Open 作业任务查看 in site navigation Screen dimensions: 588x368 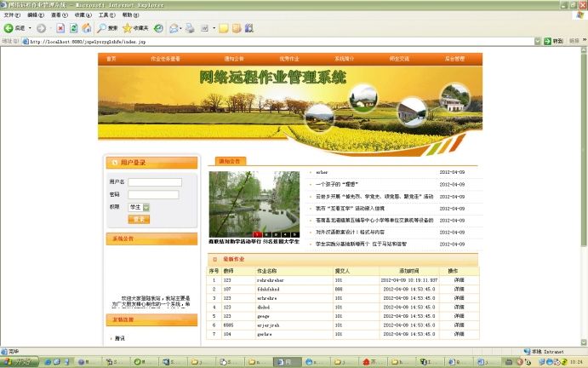pyautogui.click(x=165, y=59)
